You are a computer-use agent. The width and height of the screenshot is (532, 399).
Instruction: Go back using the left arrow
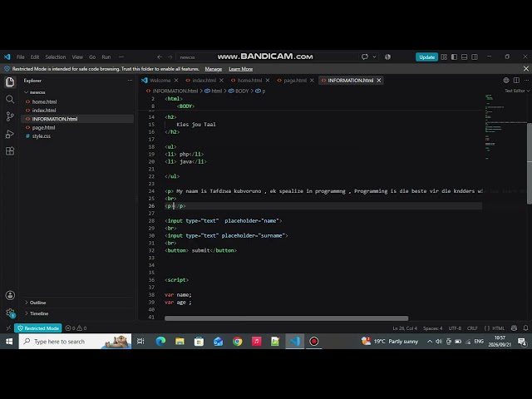(x=160, y=57)
